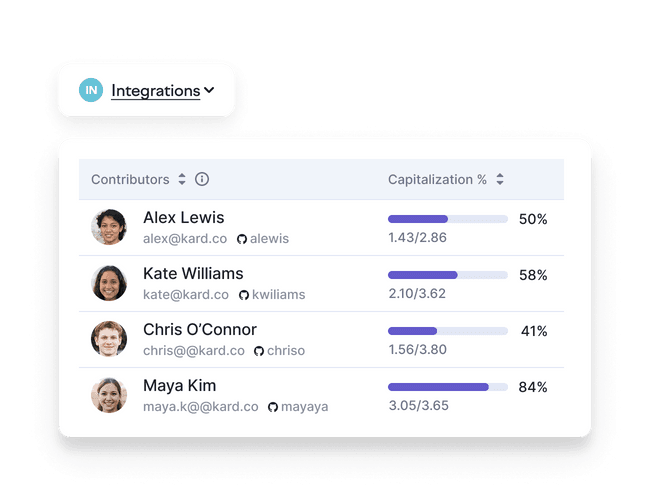
Task: Click the Contributors column header
Action: click(x=130, y=180)
